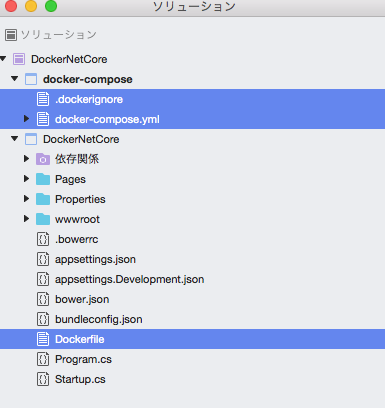This screenshot has width=385, height=408.
Task: Expand the Pages folder
Action: click(26, 179)
